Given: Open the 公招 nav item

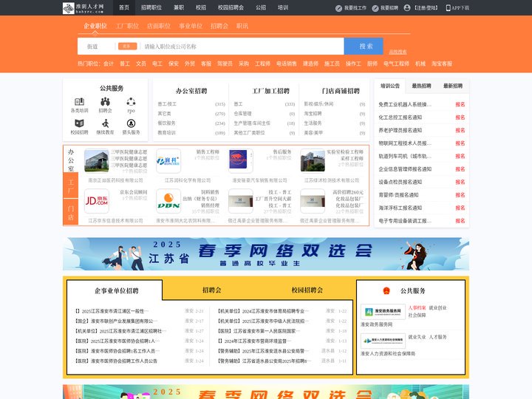Looking at the screenshot, I should tap(261, 7).
